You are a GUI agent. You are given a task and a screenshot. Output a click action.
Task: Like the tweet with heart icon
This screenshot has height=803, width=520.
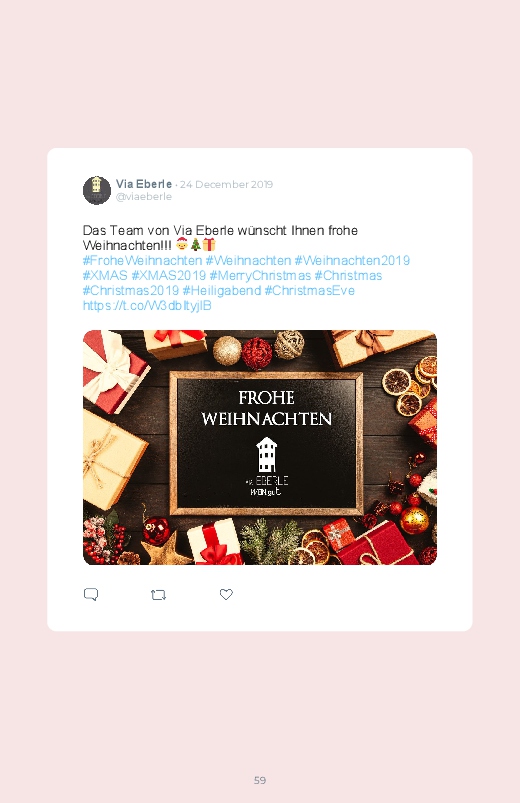tap(226, 594)
